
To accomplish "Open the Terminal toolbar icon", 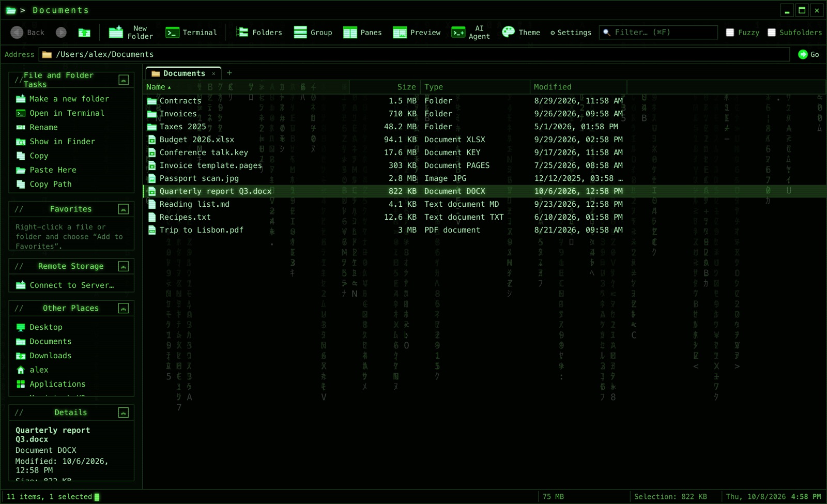I will (x=172, y=33).
